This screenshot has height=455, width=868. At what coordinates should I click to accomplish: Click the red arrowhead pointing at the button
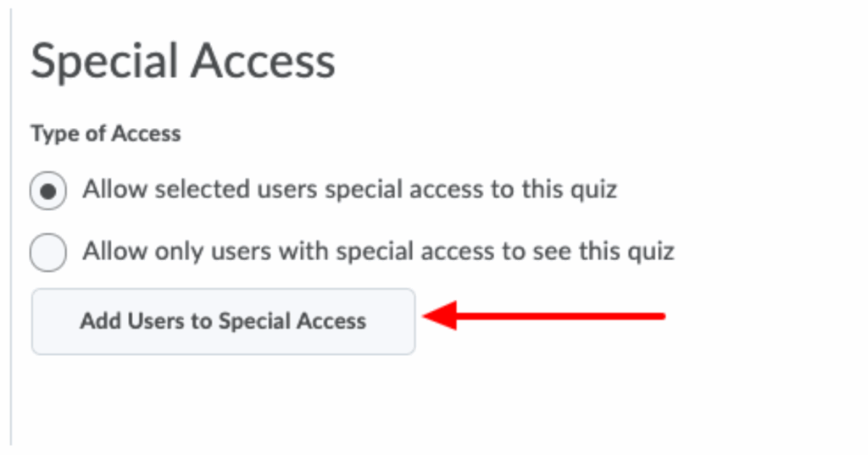tap(441, 317)
